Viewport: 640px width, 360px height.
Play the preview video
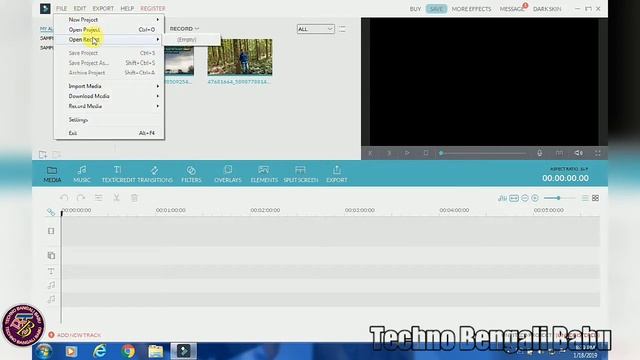coord(407,153)
